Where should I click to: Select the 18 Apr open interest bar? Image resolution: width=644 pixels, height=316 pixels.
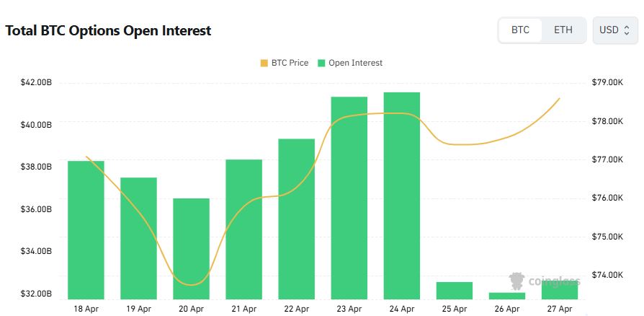point(86,229)
